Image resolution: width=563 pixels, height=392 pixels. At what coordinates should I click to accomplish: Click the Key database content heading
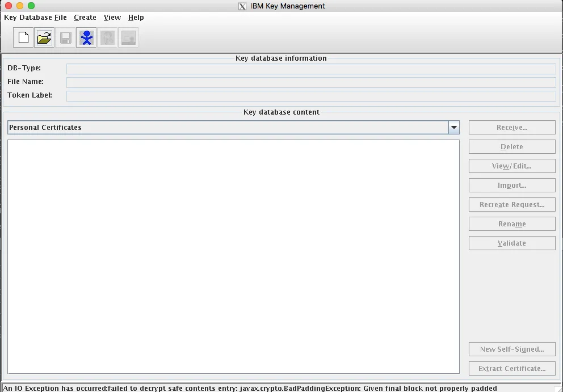point(281,112)
